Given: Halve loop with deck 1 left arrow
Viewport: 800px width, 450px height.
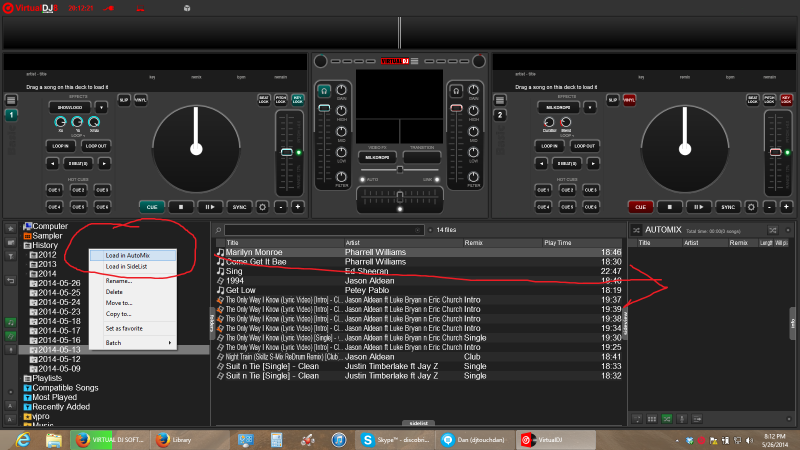Looking at the screenshot, I should (x=52, y=164).
